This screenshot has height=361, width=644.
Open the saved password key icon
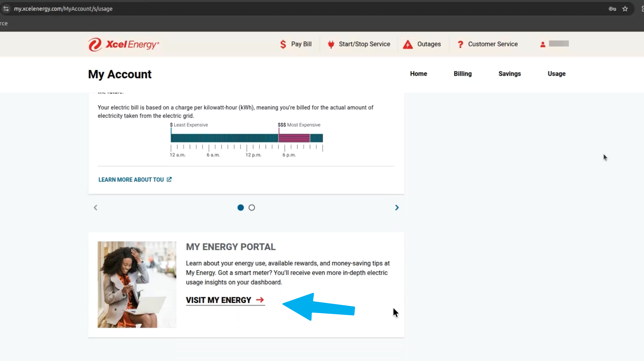click(x=612, y=9)
